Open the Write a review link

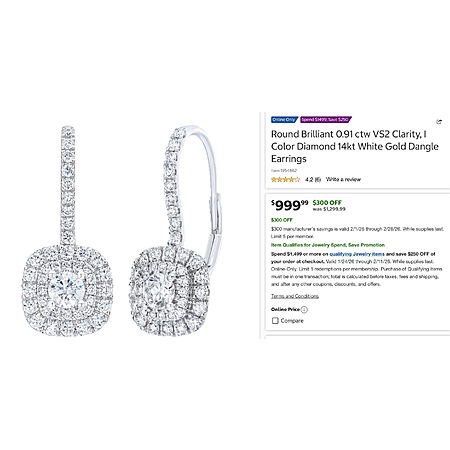click(343, 179)
